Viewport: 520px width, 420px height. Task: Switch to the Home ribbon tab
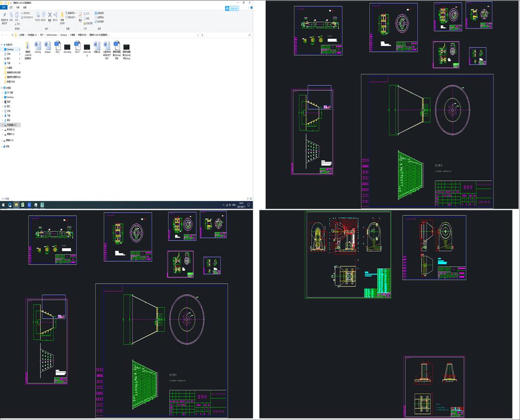[11, 7]
